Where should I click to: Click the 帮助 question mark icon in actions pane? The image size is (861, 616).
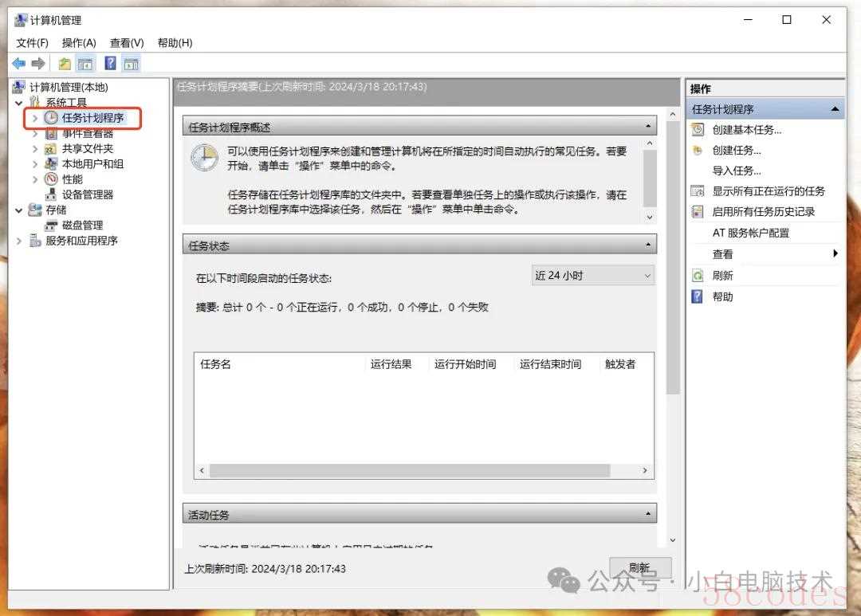[698, 297]
